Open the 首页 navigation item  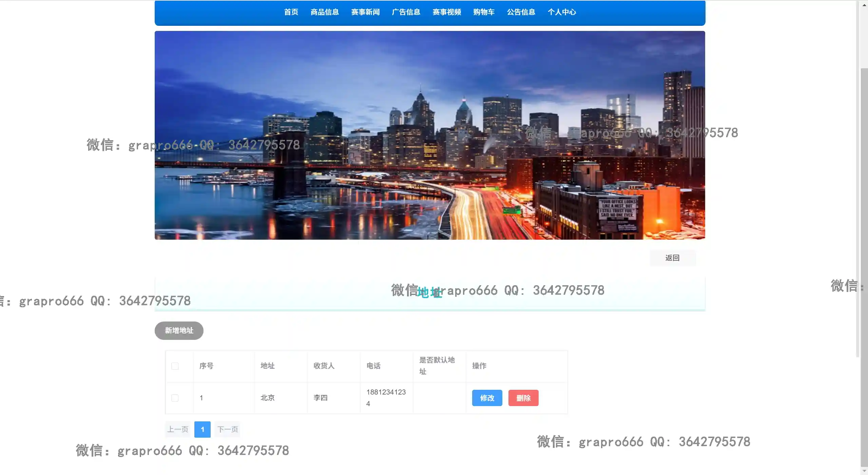tap(291, 12)
